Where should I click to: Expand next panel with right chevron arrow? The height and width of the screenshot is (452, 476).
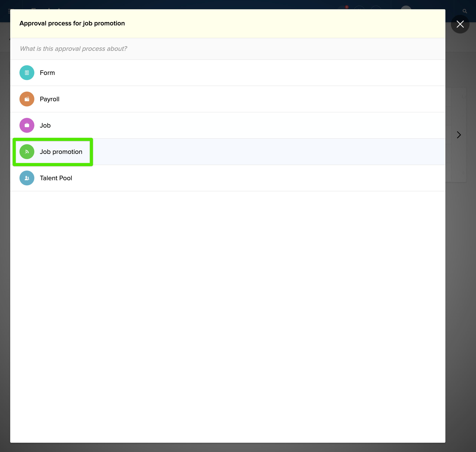(459, 135)
